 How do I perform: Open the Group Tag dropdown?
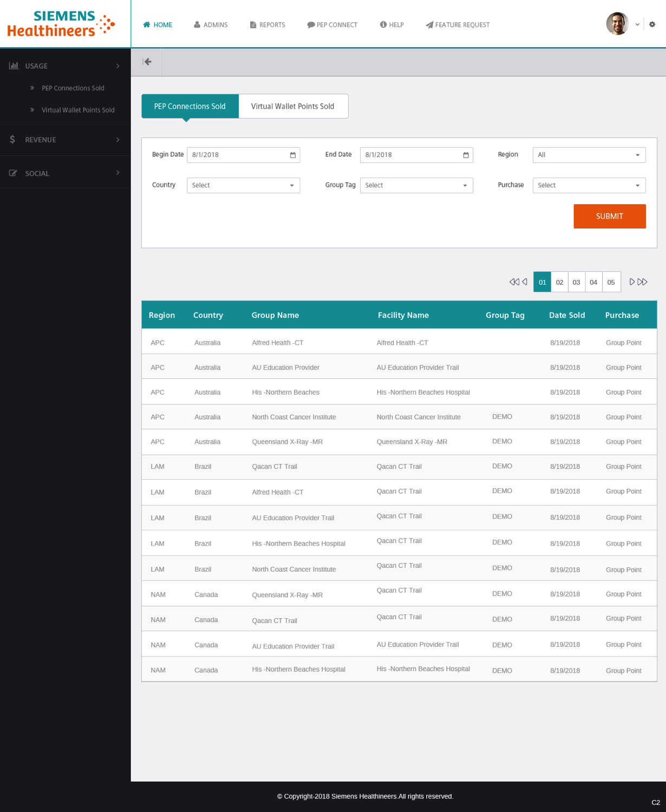(x=416, y=185)
